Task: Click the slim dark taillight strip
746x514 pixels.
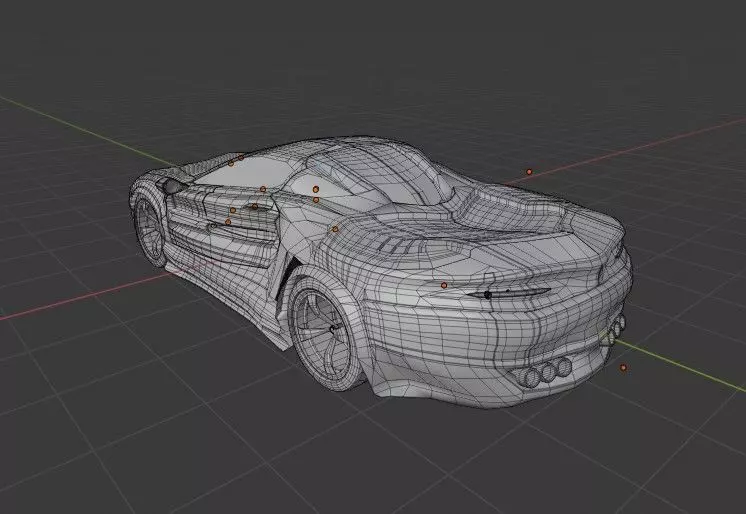Action: click(508, 293)
